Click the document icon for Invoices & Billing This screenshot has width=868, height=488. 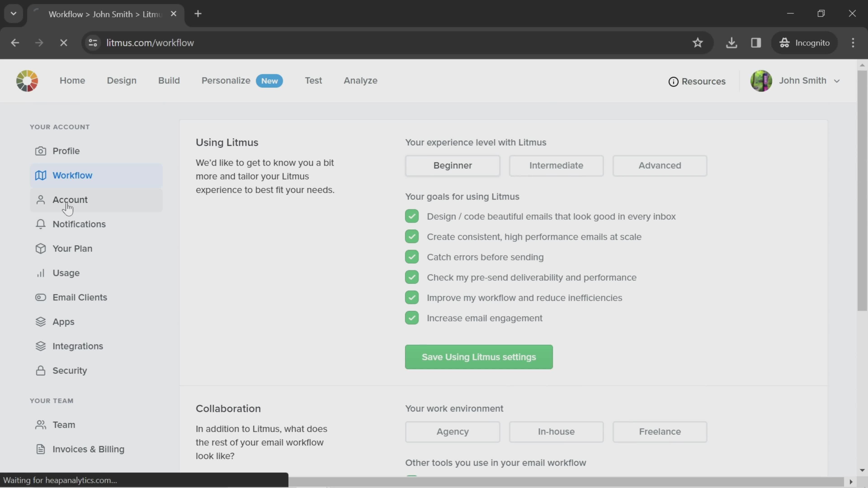[40, 449]
